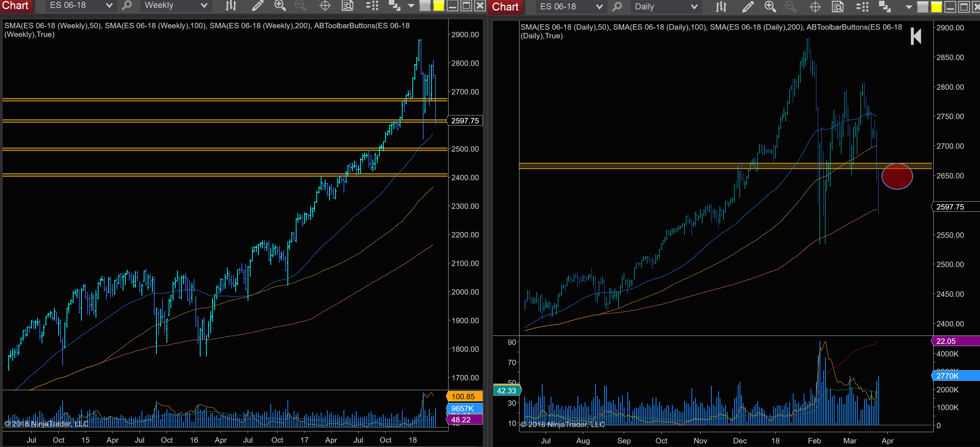Zoom in on the Daily chart
980x447 pixels.
(x=770, y=7)
